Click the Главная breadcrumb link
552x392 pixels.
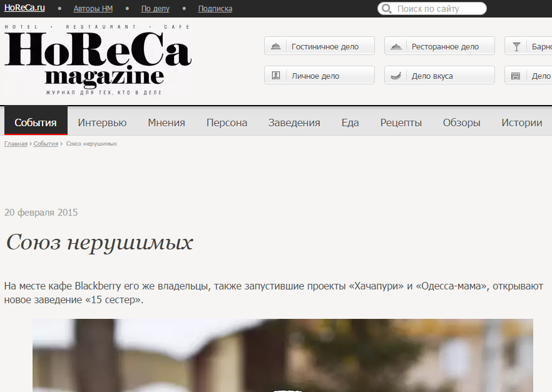pos(16,143)
